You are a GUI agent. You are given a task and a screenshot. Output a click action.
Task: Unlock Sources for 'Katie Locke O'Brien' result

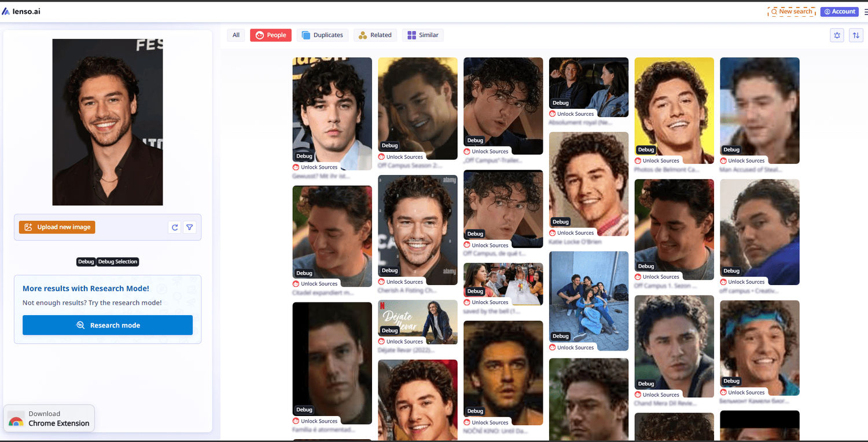(x=572, y=233)
